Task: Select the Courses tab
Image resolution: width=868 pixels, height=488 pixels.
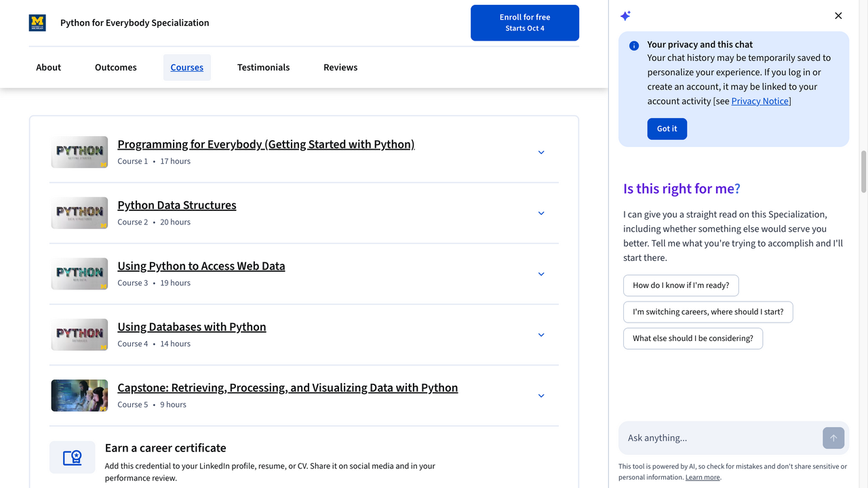Action: [x=187, y=67]
